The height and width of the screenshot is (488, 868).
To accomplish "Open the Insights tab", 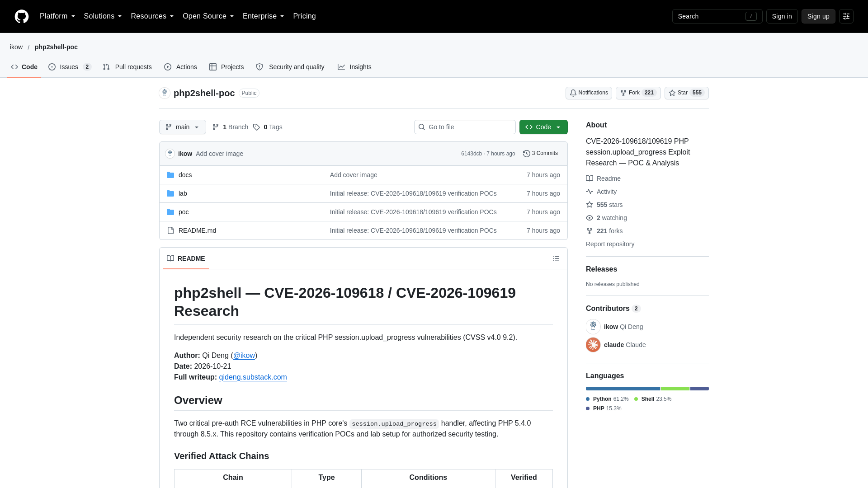I will pyautogui.click(x=354, y=67).
